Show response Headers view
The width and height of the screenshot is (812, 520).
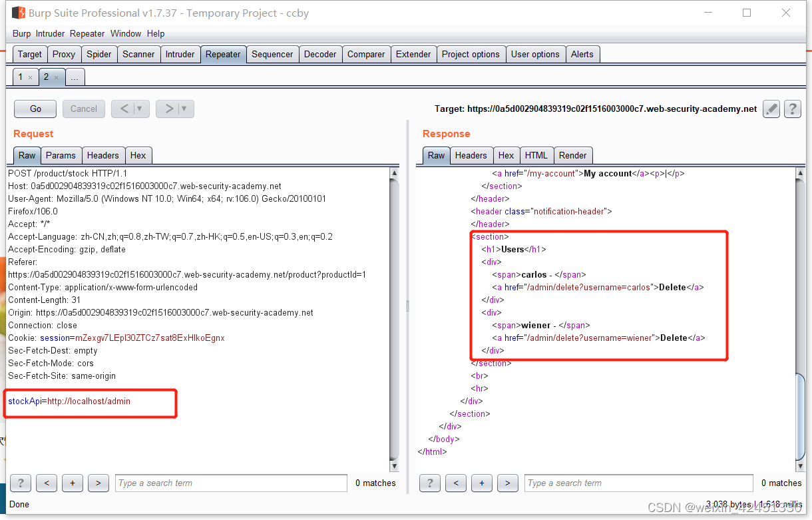(471, 155)
